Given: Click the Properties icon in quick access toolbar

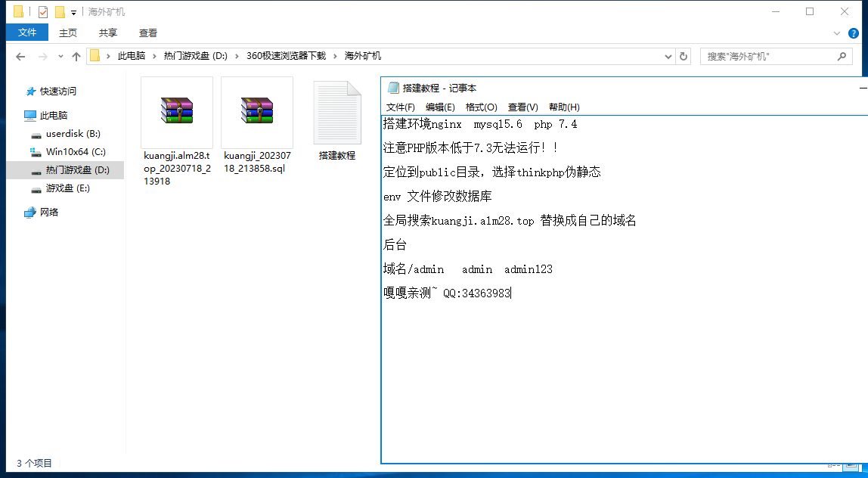Looking at the screenshot, I should [x=43, y=12].
